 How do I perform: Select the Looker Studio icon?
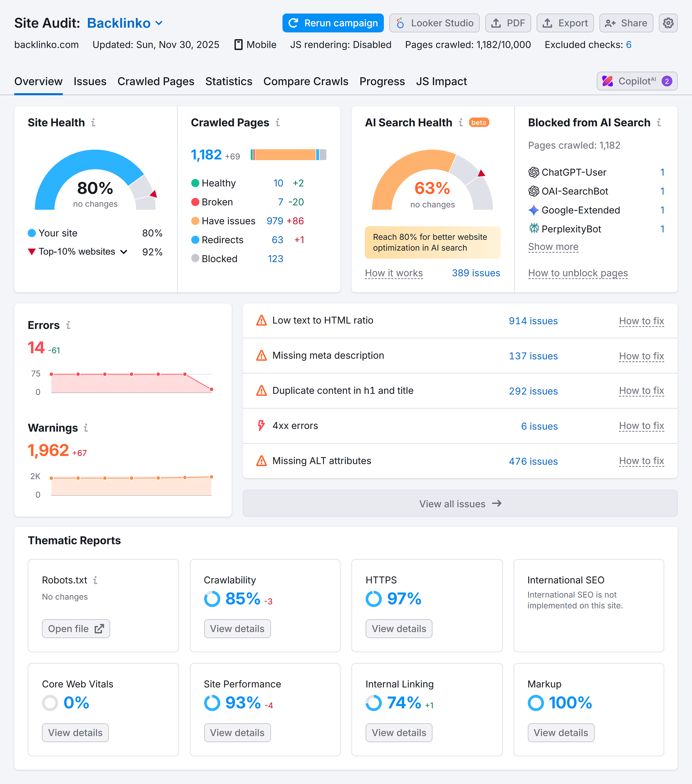click(401, 23)
